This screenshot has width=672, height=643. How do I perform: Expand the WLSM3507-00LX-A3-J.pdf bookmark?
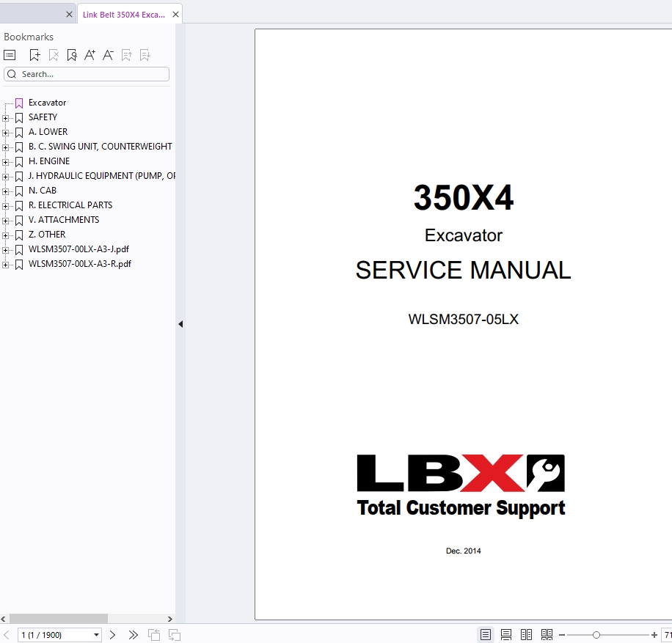[5, 250]
